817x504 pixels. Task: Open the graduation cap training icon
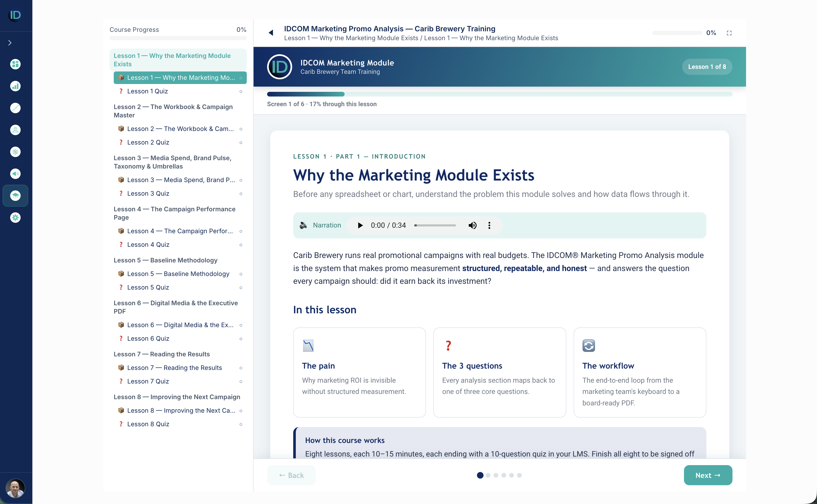pyautogui.click(x=15, y=196)
